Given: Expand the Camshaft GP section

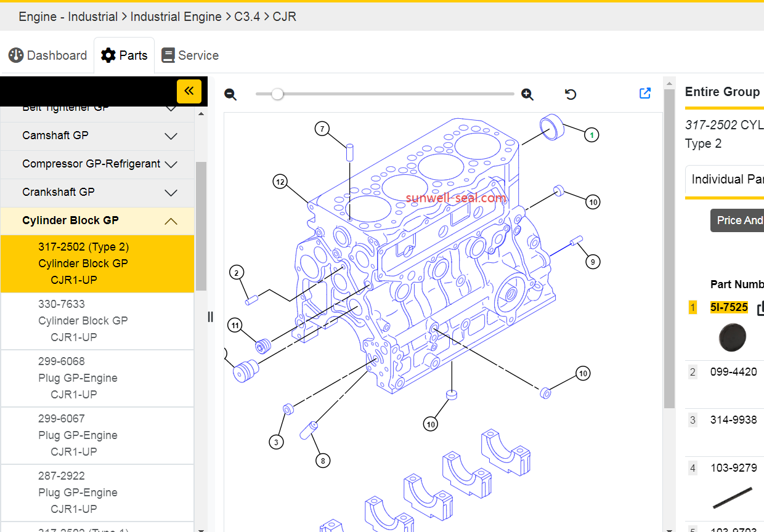Looking at the screenshot, I should pyautogui.click(x=171, y=136).
